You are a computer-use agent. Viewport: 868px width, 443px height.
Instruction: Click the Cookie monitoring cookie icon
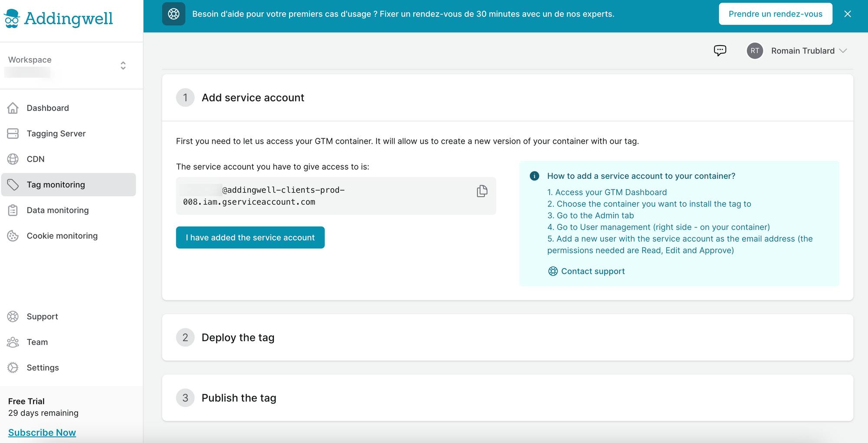[x=13, y=236]
